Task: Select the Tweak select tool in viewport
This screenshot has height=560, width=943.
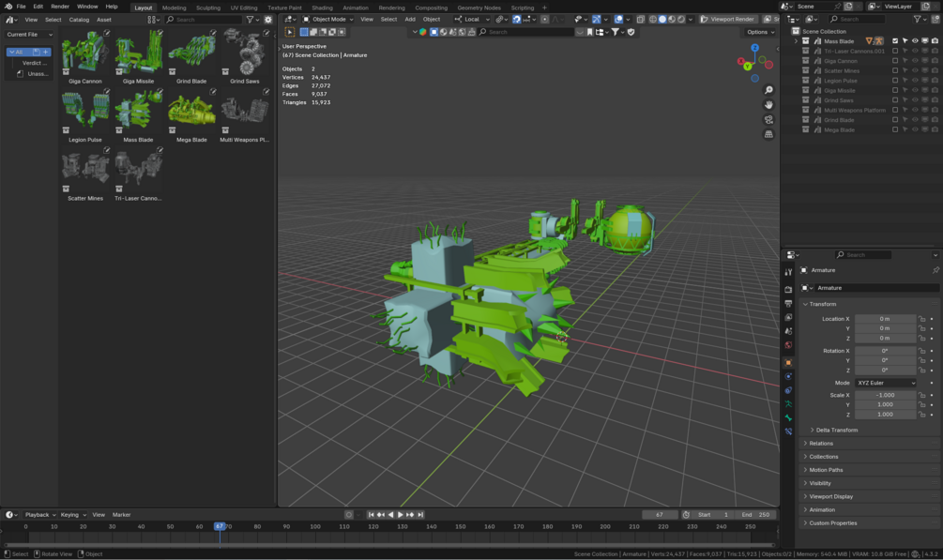Action: (290, 32)
